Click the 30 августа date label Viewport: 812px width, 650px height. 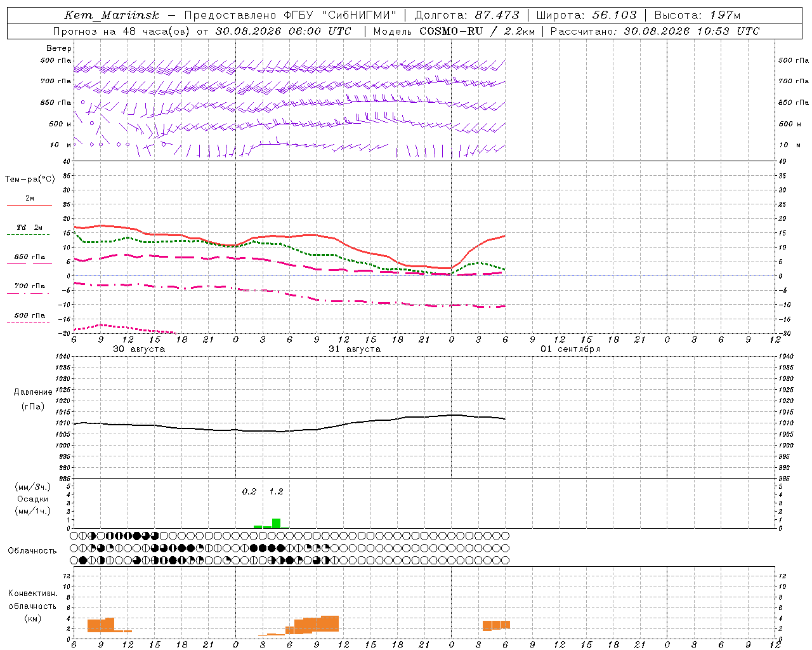pyautogui.click(x=139, y=349)
